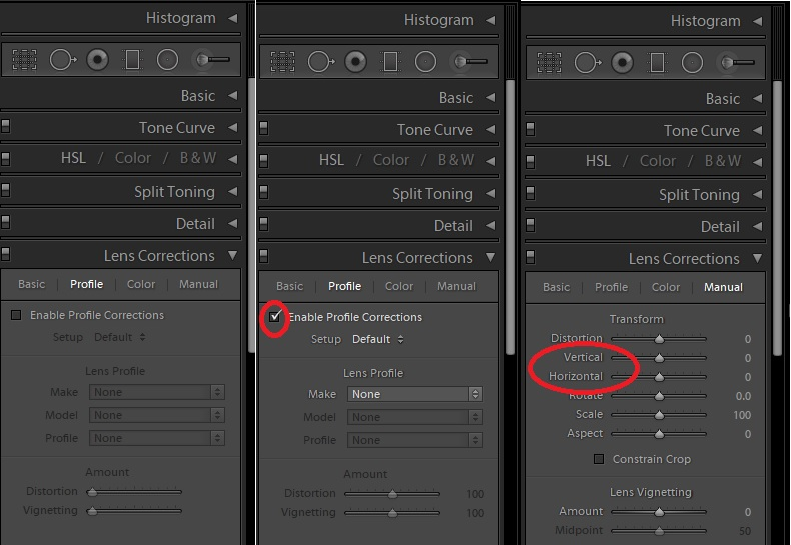
Task: Tick Enable Profile Corrections in left panel
Action: pos(16,315)
